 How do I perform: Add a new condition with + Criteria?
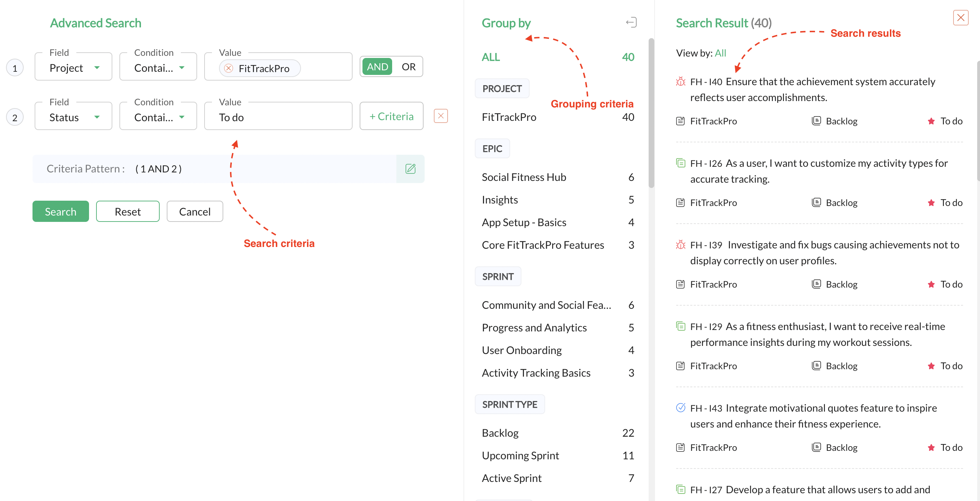click(391, 116)
